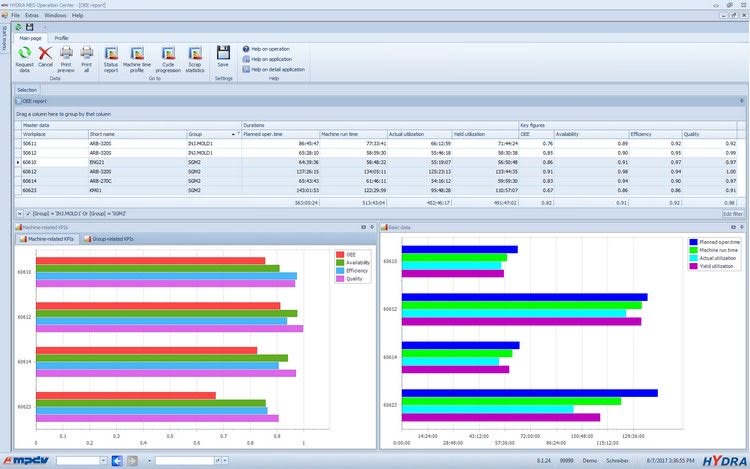This screenshot has width=750, height=469.
Task: Open the Hydra Start side tab
Action: coord(4,38)
